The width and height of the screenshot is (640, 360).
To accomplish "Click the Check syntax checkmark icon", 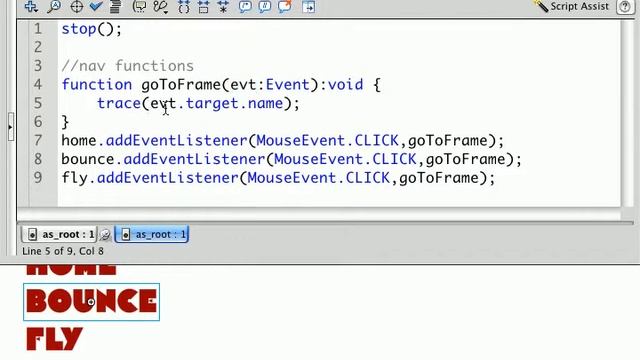I will pyautogui.click(x=96, y=6).
